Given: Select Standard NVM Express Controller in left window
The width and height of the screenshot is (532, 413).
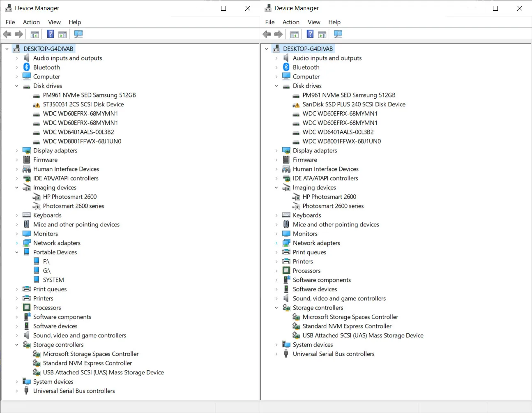Looking at the screenshot, I should point(88,363).
